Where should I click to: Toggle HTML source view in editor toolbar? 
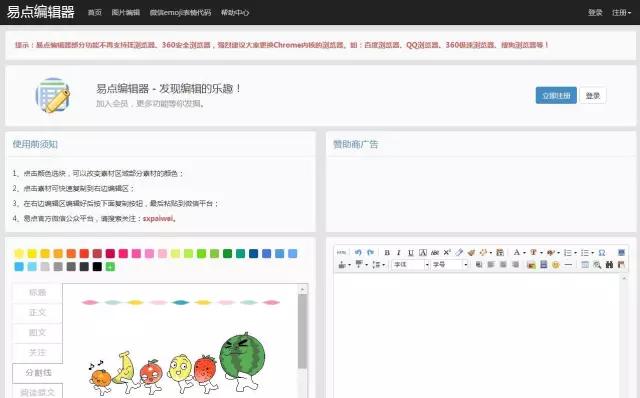341,253
